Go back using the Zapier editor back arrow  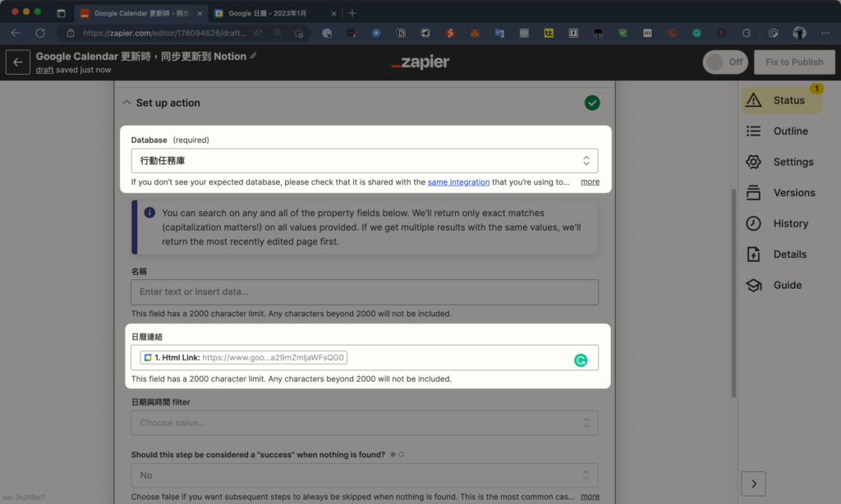pos(18,62)
